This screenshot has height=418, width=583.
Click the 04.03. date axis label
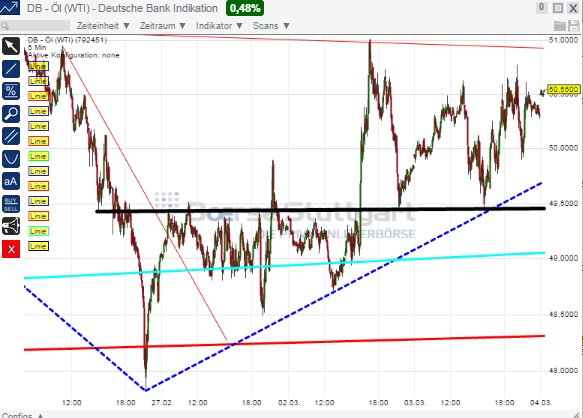[x=541, y=403]
